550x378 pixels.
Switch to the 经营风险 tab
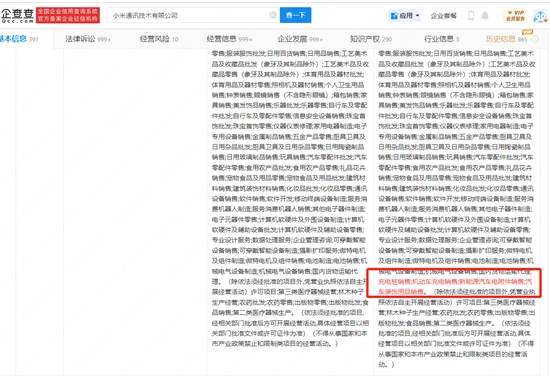(159, 39)
